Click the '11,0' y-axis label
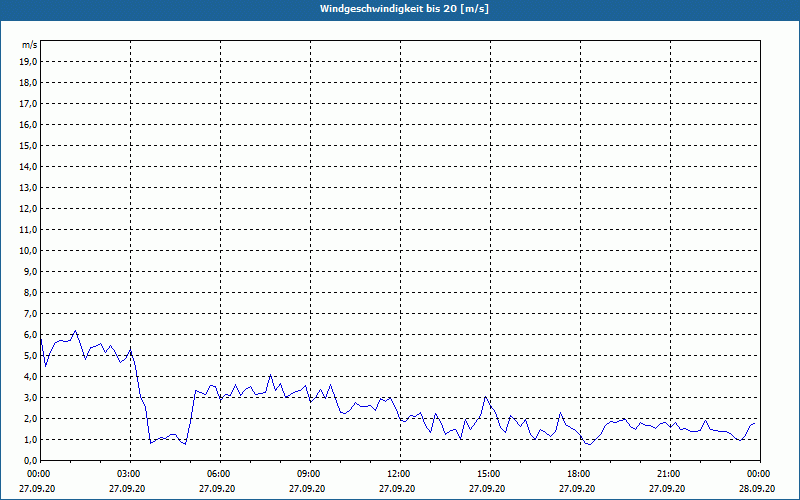The image size is (800, 500). (28, 230)
